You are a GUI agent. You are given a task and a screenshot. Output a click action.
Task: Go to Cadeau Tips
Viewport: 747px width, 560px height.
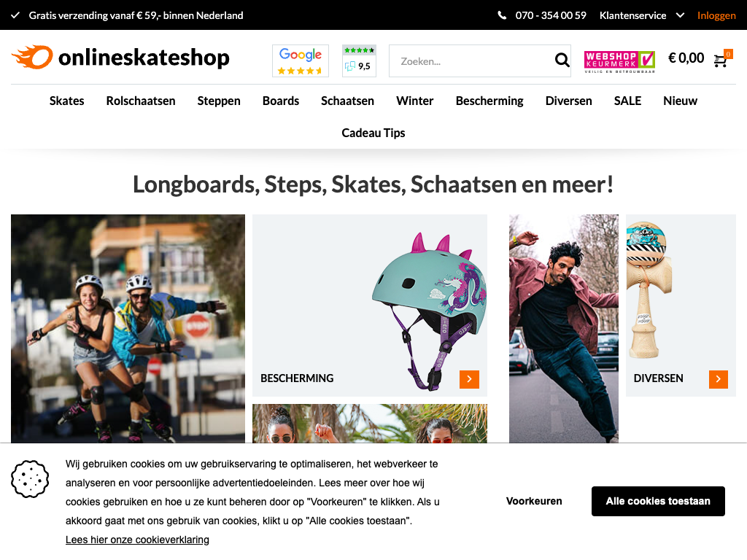pos(373,133)
